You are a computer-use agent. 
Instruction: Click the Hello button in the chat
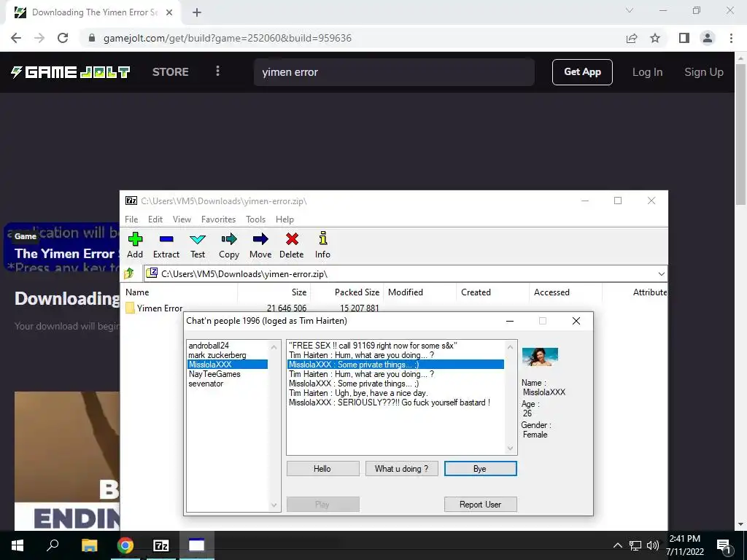[322, 469]
